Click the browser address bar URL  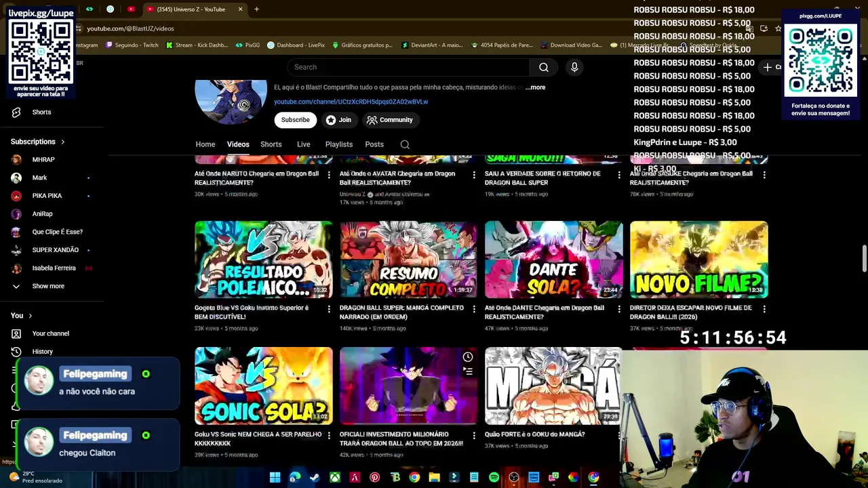[130, 28]
